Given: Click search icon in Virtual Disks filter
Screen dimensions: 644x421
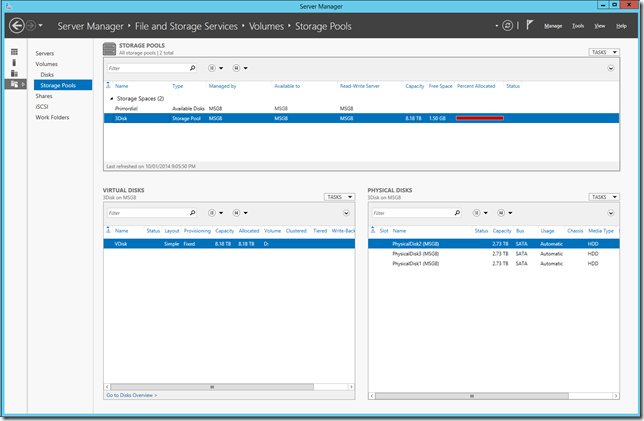Looking at the screenshot, I should coord(192,213).
